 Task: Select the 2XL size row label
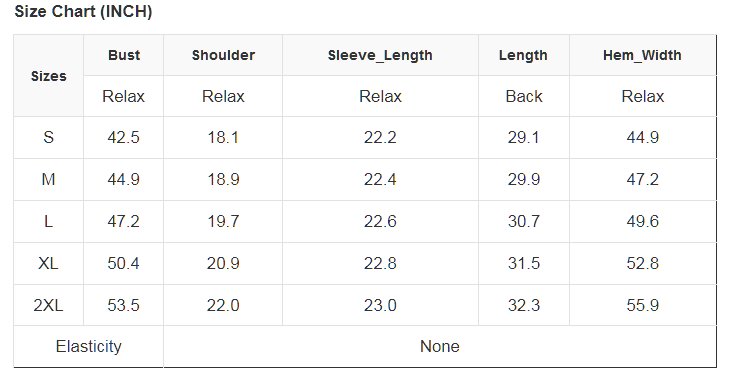pyautogui.click(x=49, y=305)
